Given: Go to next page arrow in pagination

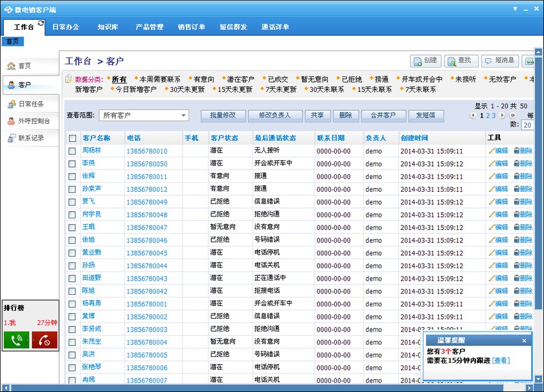Looking at the screenshot, I should coord(503,115).
